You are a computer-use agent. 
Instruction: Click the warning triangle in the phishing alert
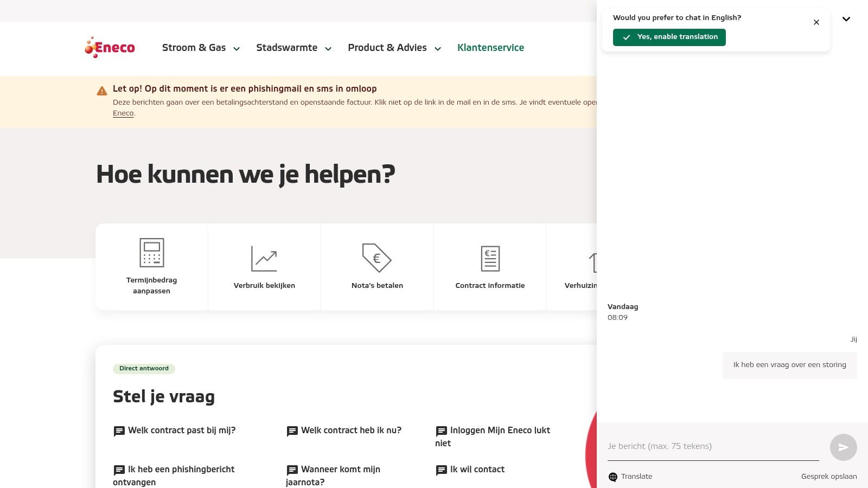pyautogui.click(x=101, y=91)
